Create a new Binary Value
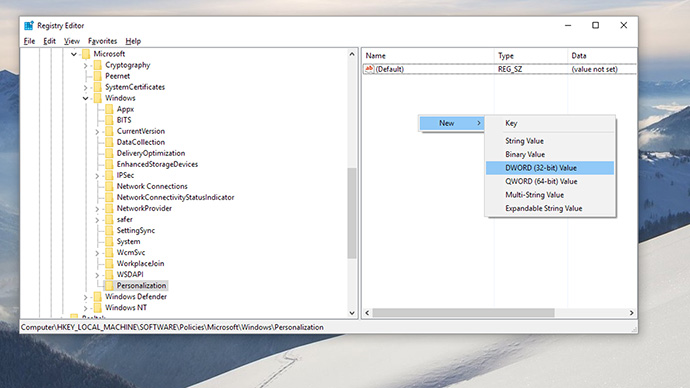The width and height of the screenshot is (690, 388). click(x=550, y=154)
